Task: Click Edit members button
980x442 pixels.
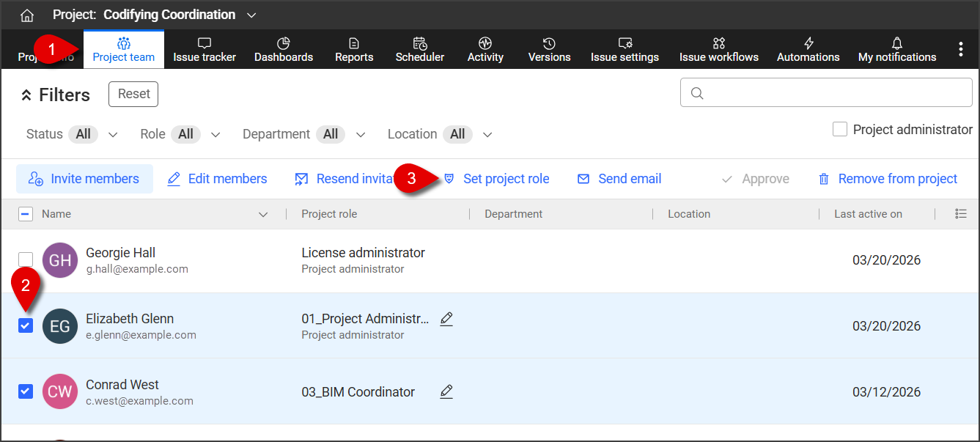Action: click(217, 179)
